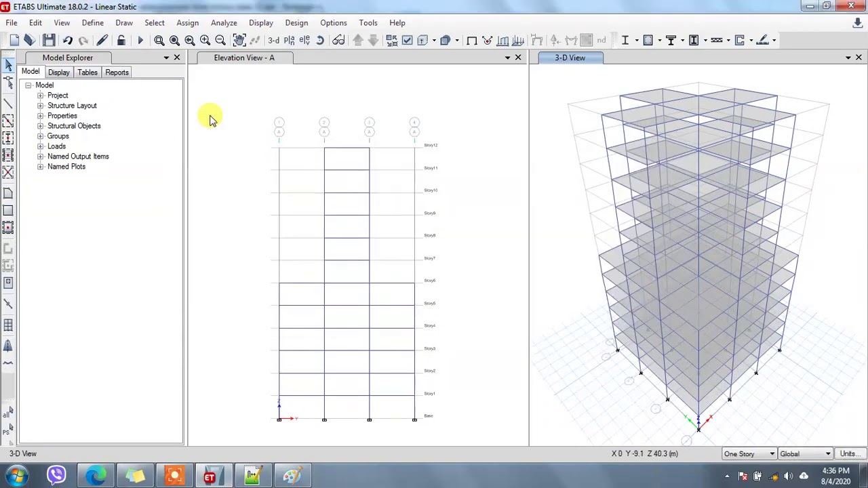
Task: Click the Save Model floppy disk icon
Action: tap(49, 41)
